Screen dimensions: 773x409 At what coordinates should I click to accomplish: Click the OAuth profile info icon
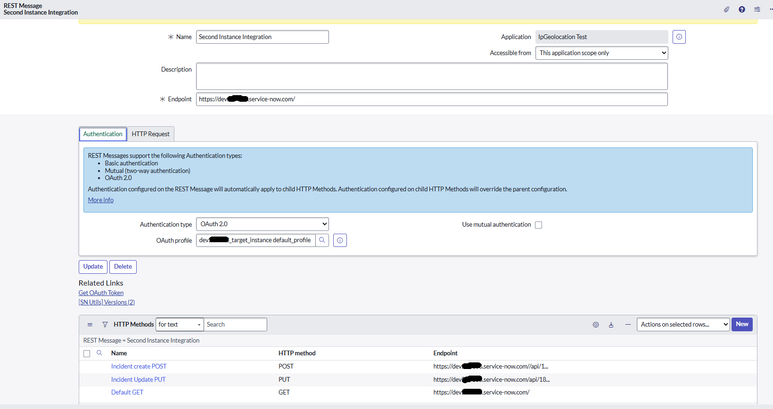340,241
